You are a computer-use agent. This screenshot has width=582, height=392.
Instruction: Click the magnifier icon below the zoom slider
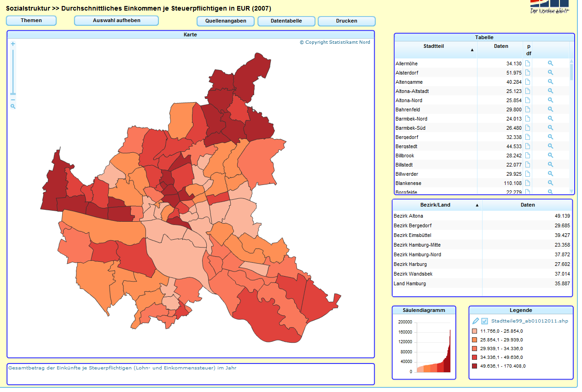pyautogui.click(x=13, y=106)
